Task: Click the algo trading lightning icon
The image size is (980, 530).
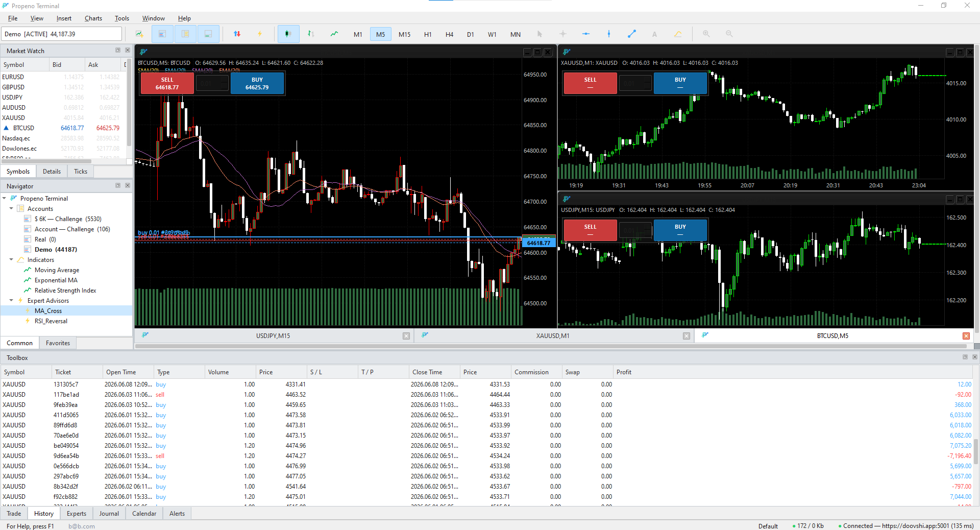Action: [x=259, y=34]
